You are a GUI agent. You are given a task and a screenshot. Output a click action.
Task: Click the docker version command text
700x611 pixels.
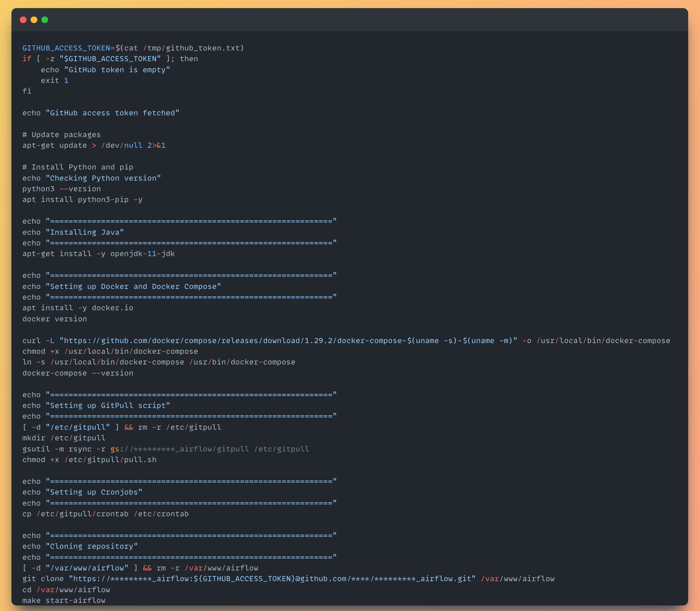[55, 318]
